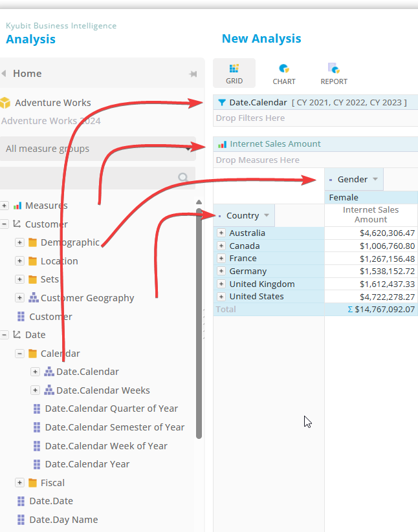Click the Adventure Works cube name
Image resolution: width=418 pixels, height=532 pixels.
point(52,103)
